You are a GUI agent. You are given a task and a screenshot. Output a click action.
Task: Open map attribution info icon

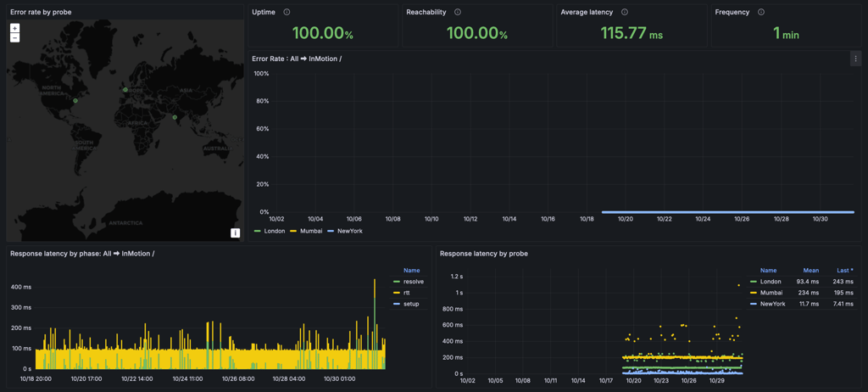[x=236, y=232]
